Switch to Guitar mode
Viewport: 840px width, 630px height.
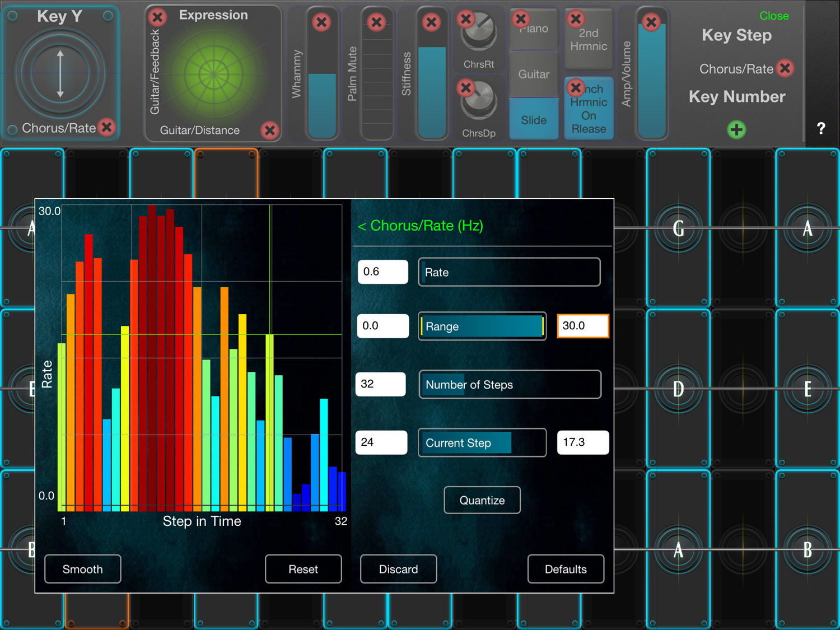[x=533, y=74]
